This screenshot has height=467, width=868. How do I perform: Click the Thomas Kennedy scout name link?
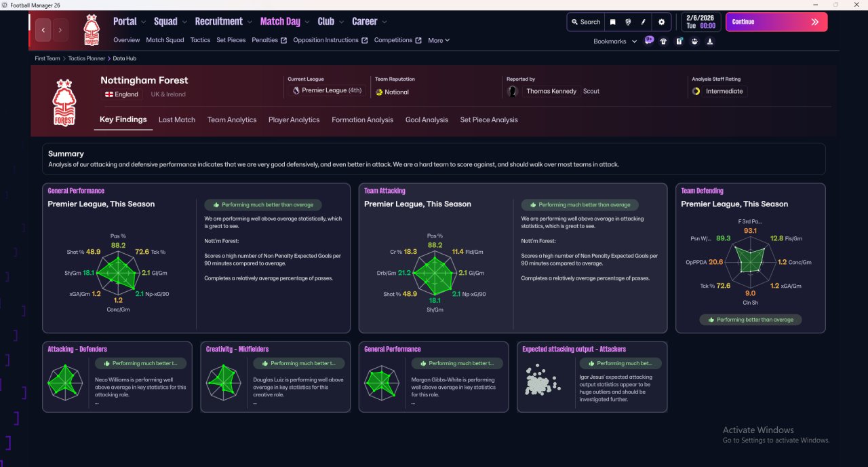point(551,91)
